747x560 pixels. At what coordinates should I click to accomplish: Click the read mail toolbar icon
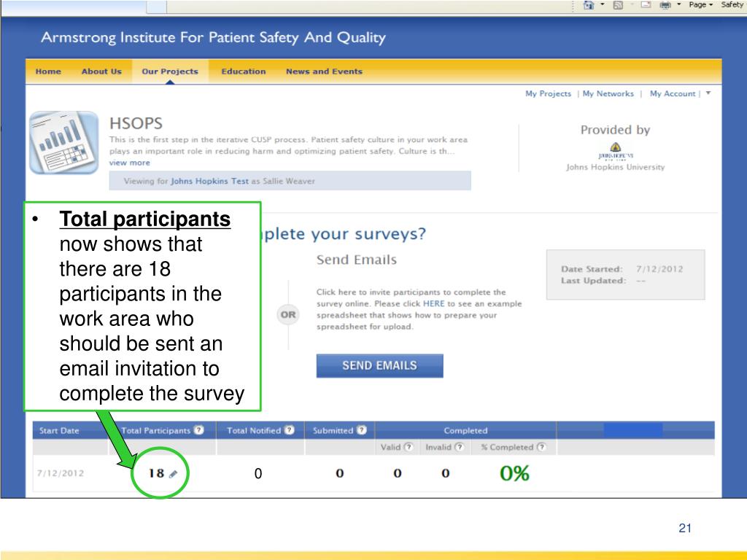tap(646, 5)
